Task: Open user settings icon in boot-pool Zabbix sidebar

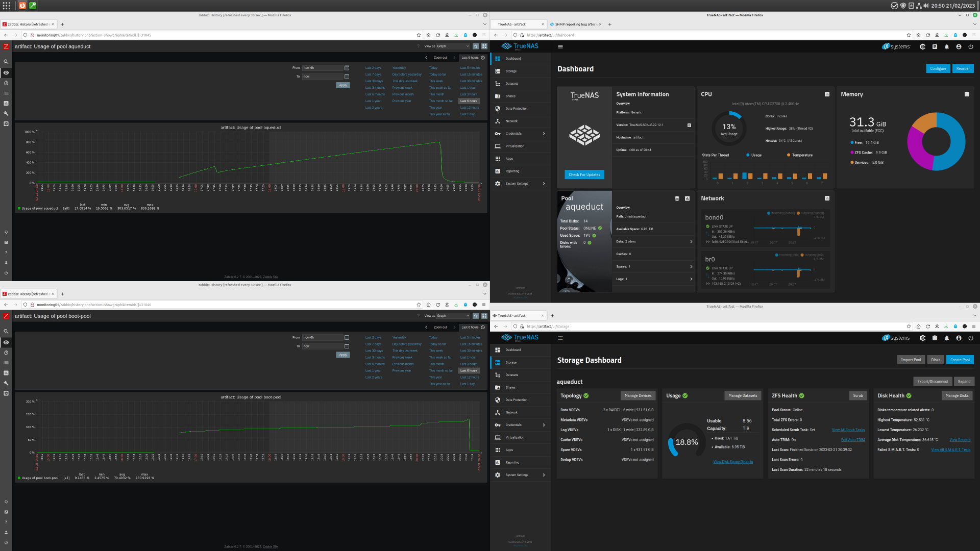Action: point(6,532)
